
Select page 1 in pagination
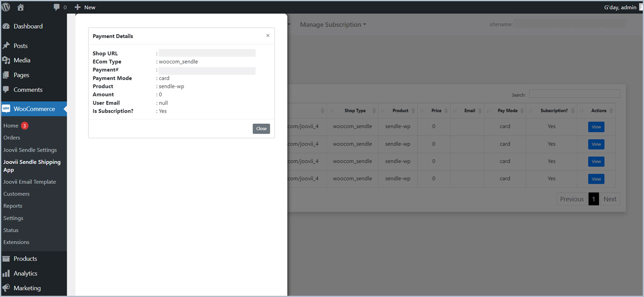coord(593,199)
